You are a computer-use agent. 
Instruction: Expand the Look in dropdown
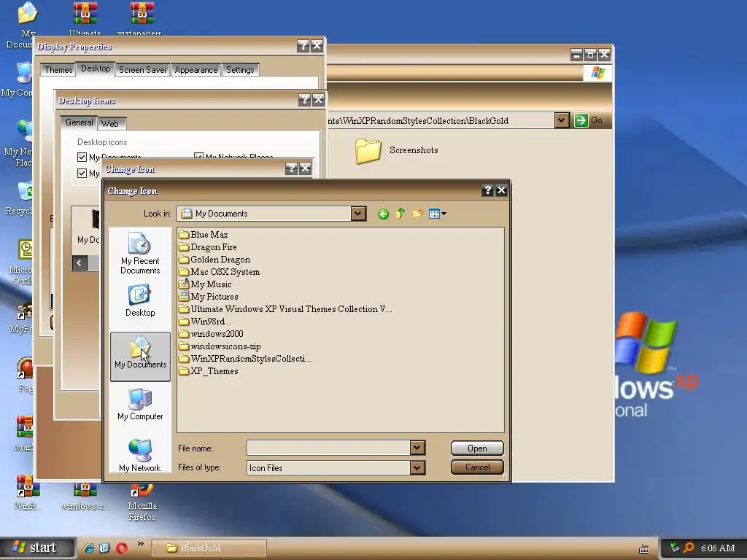coord(358,214)
